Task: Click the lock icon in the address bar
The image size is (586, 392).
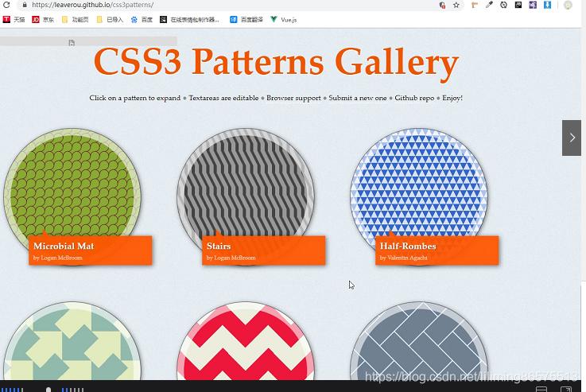Action: (25, 5)
